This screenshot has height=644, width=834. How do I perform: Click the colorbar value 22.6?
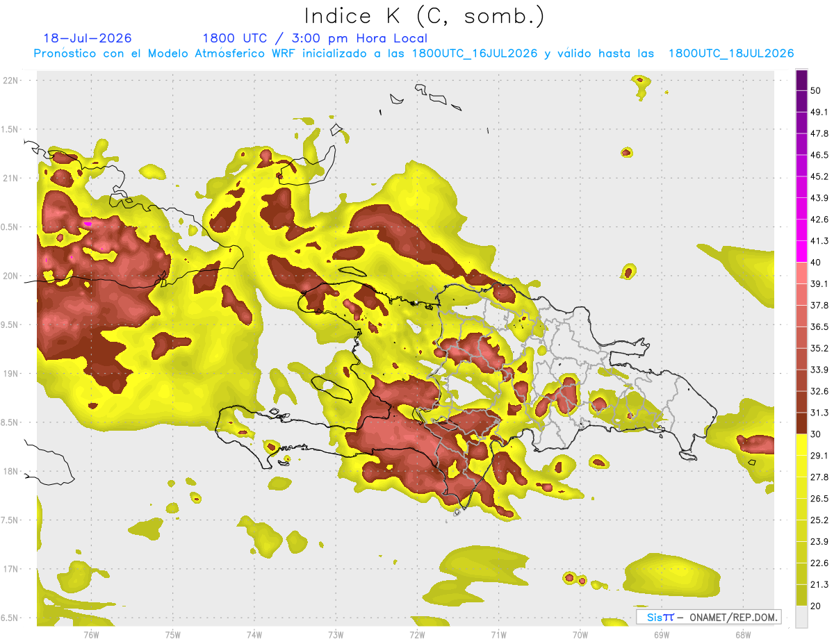pyautogui.click(x=819, y=563)
